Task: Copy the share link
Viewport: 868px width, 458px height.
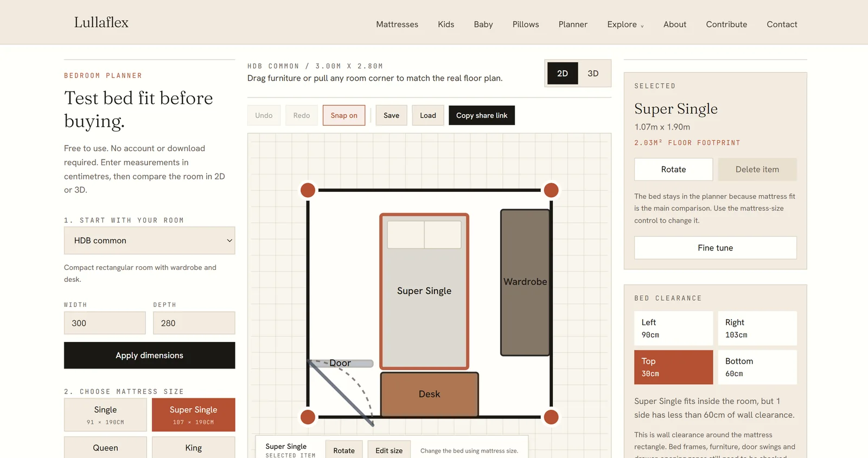Action: [x=482, y=115]
